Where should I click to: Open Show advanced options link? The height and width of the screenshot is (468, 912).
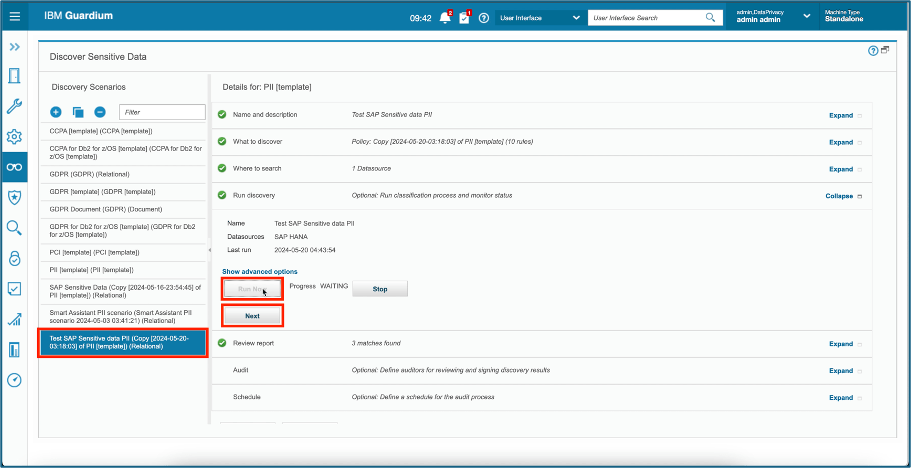[259, 271]
